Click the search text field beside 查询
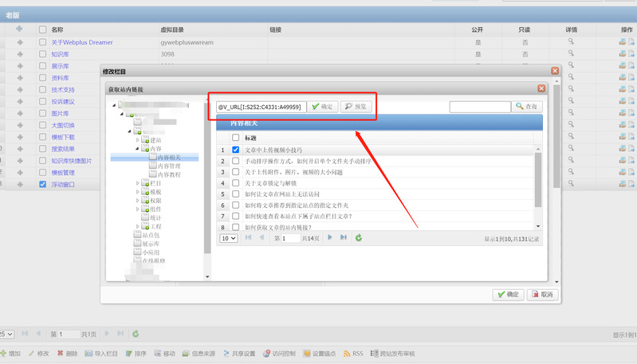Viewport: 637px width, 364px height. (x=480, y=107)
